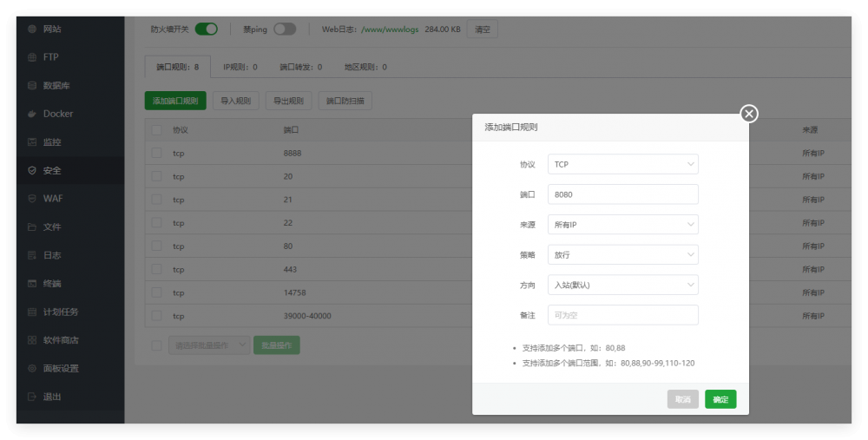Click the logout icon in sidebar

pyautogui.click(x=32, y=397)
